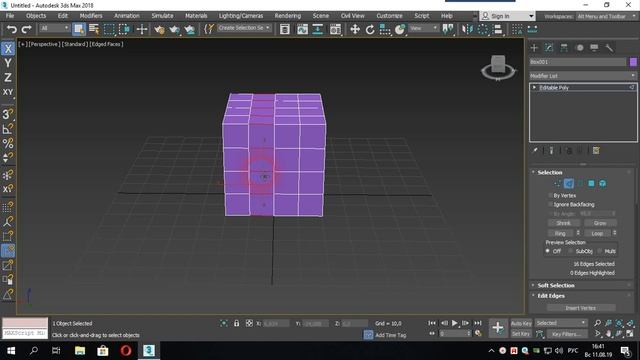Open selection filter All dropdown

coord(54,28)
